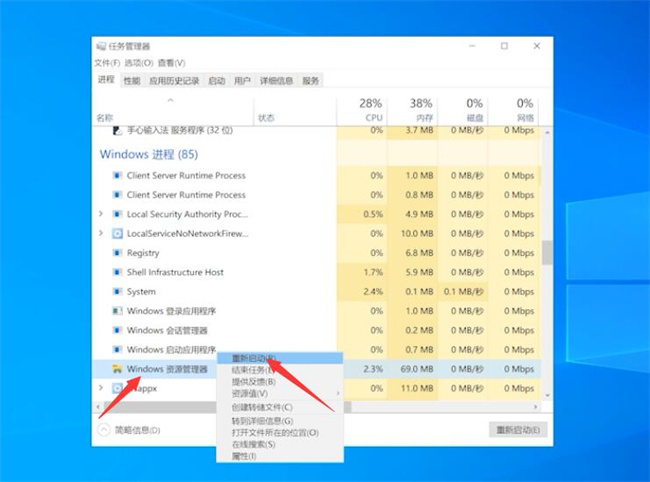Click the Windows 资源管理器 process icon
650x482 pixels.
pyautogui.click(x=117, y=369)
